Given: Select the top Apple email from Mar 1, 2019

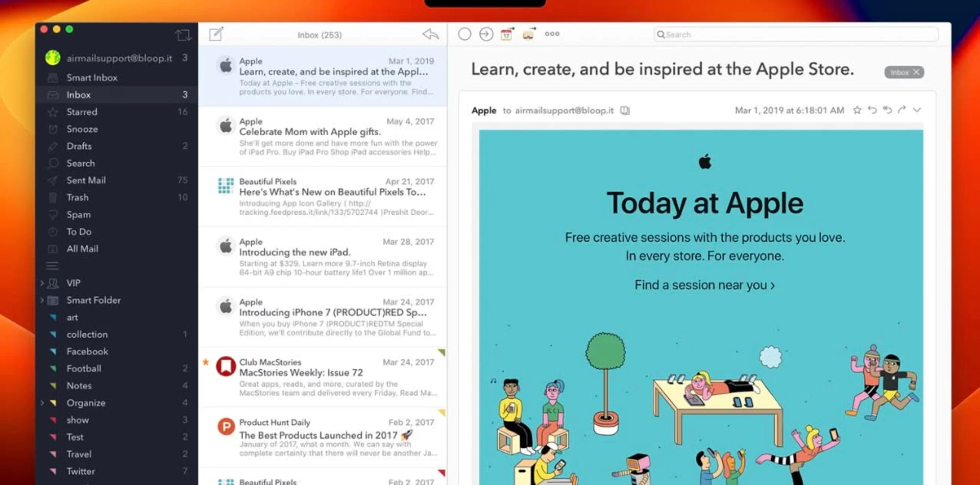Looking at the screenshot, I should tap(323, 76).
